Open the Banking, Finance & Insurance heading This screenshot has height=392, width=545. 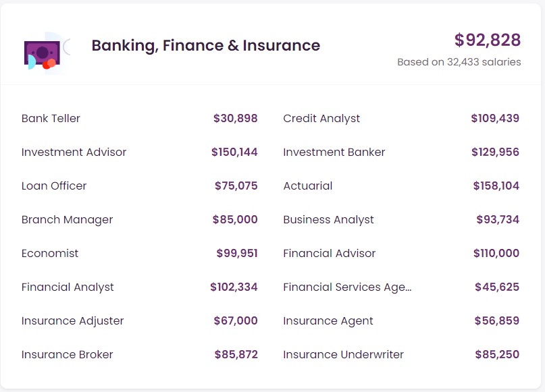[x=205, y=46]
